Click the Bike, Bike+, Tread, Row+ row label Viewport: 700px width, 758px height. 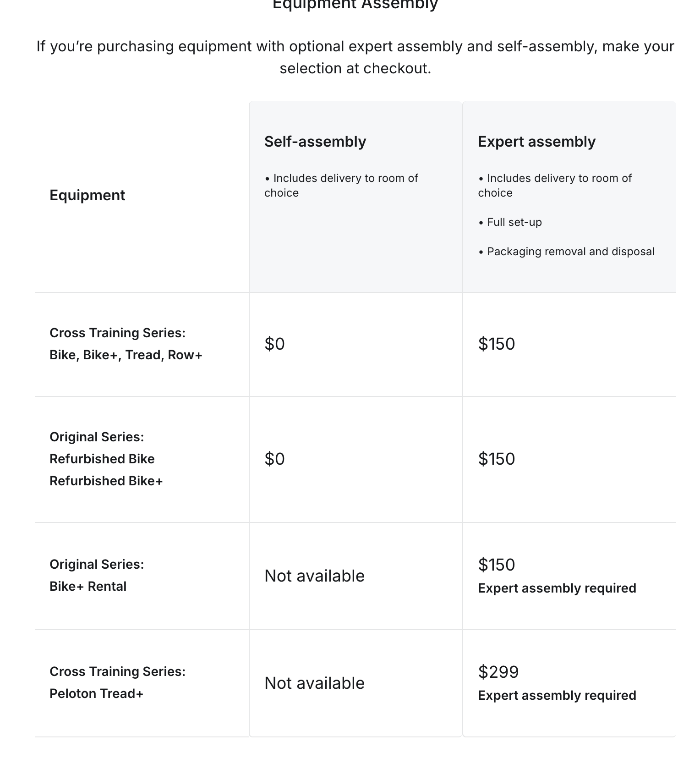point(126,355)
